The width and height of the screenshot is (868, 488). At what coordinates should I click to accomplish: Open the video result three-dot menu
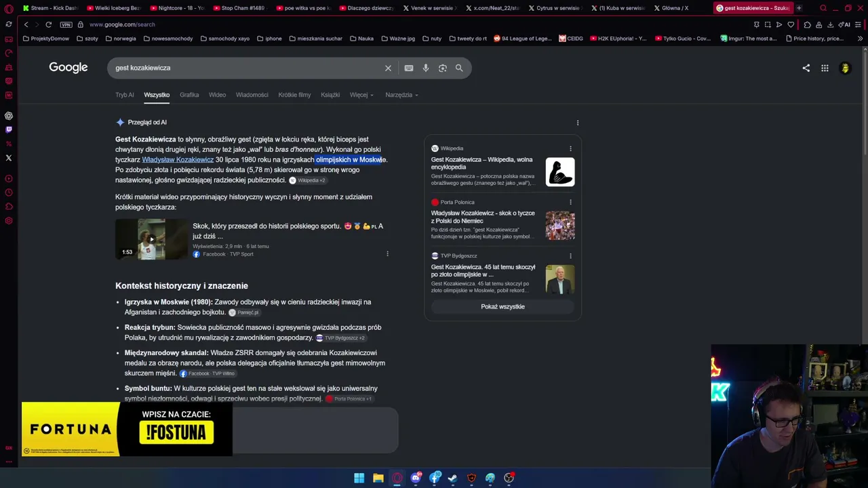pos(387,253)
